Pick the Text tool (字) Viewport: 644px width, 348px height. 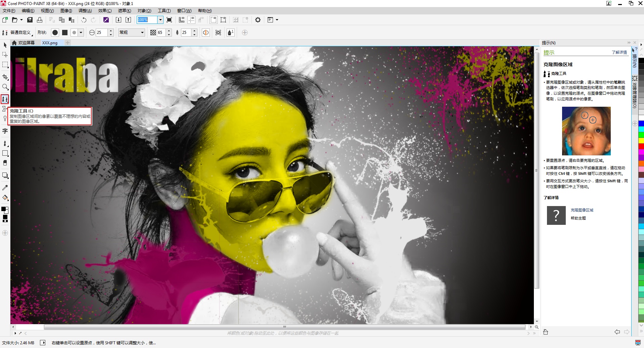(x=5, y=131)
